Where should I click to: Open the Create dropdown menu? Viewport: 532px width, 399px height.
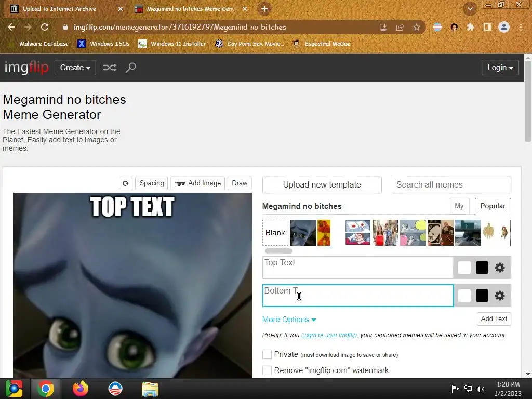(x=75, y=68)
